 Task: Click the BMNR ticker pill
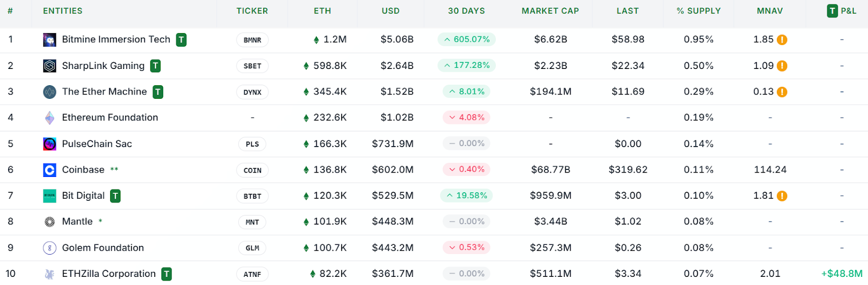coord(252,40)
